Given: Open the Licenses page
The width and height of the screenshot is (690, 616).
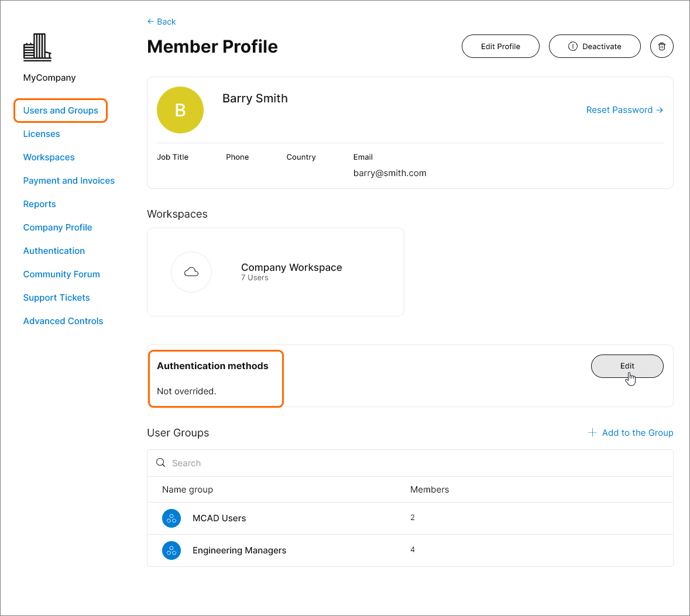Looking at the screenshot, I should tap(42, 134).
